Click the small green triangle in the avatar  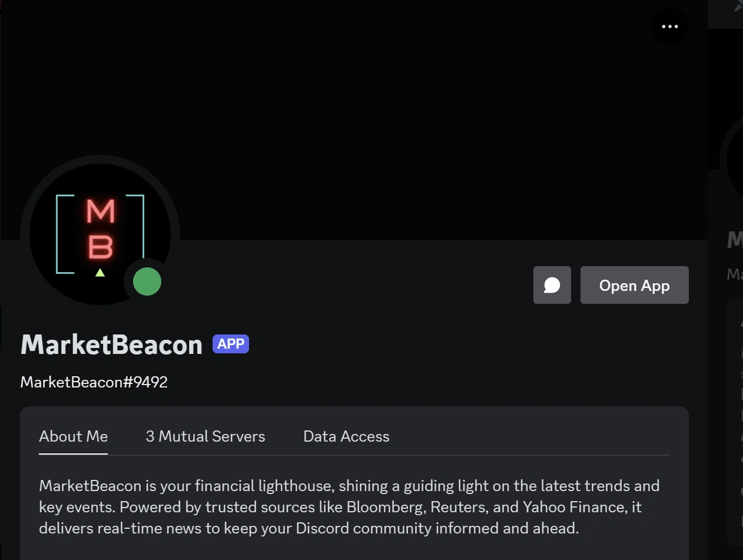[x=100, y=273]
